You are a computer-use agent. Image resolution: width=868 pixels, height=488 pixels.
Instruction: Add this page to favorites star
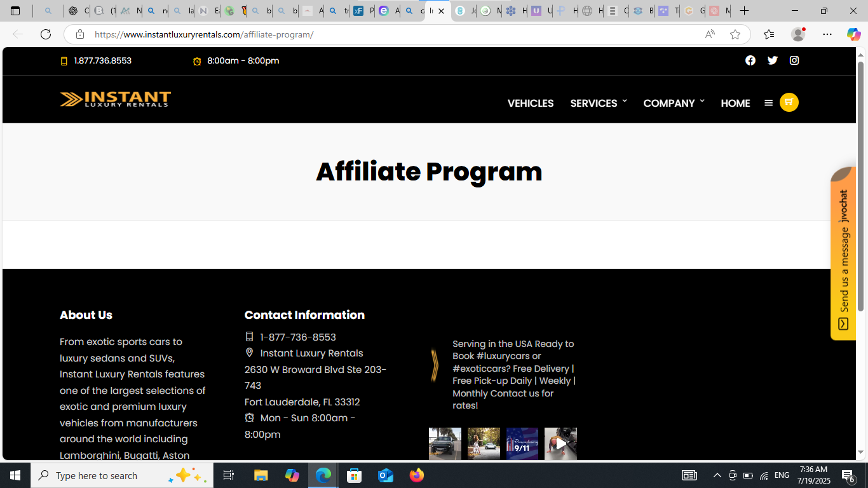(x=735, y=34)
